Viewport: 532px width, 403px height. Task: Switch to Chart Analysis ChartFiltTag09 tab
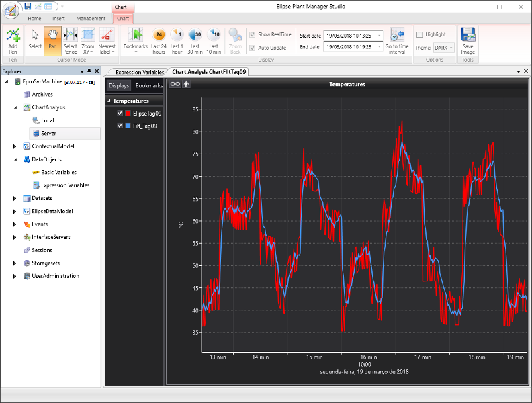tap(209, 72)
